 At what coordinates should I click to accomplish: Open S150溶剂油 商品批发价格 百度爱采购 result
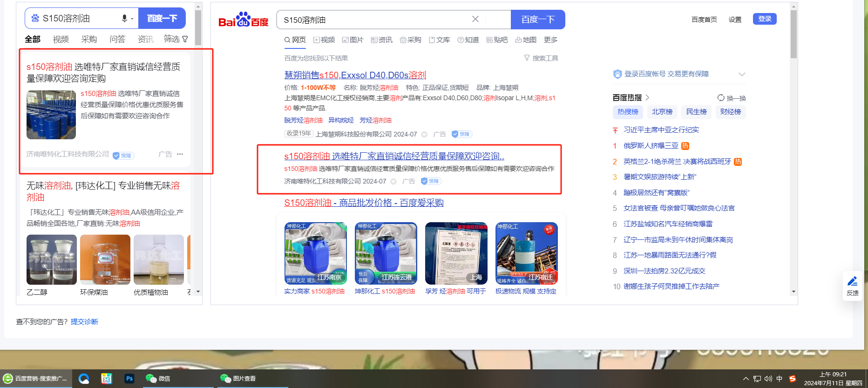pos(364,203)
